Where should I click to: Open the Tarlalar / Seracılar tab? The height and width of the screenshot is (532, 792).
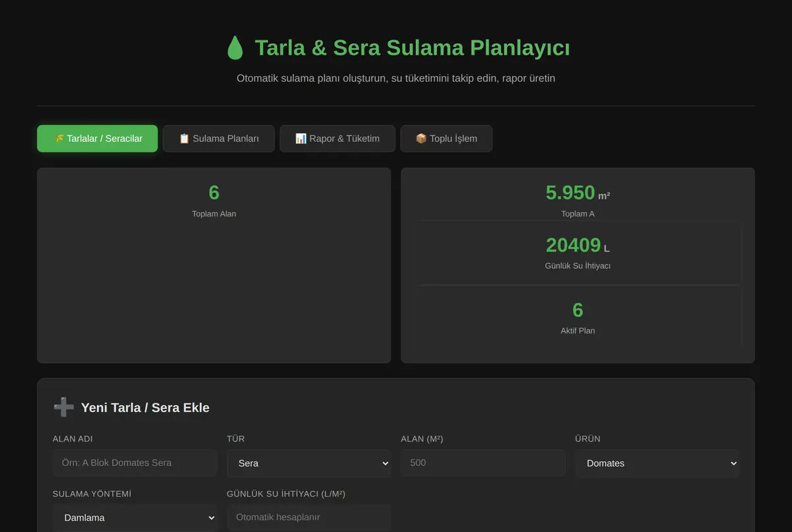coord(98,139)
